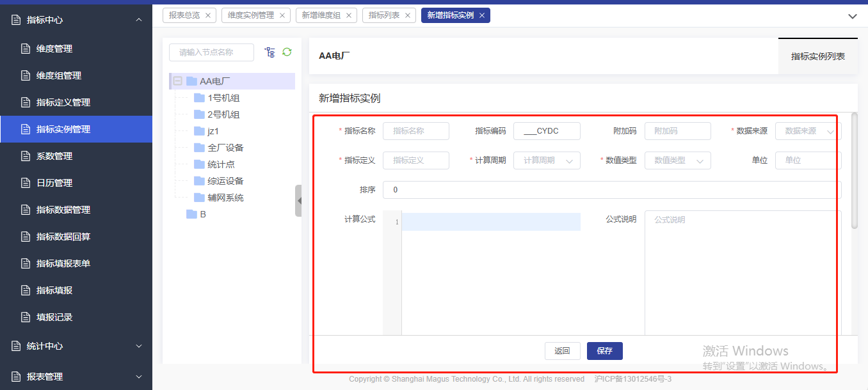868x390 pixels.
Task: Expand the 统计中心 sidebar menu
Action: 76,346
